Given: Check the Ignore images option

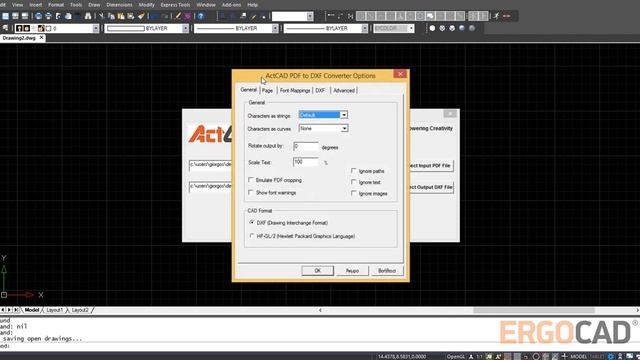Looking at the screenshot, I should click(354, 193).
